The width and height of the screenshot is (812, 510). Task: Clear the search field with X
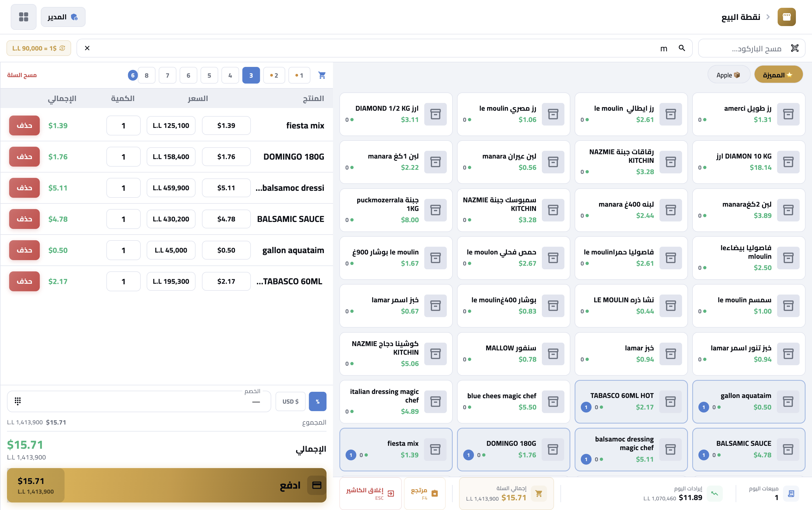click(x=87, y=48)
